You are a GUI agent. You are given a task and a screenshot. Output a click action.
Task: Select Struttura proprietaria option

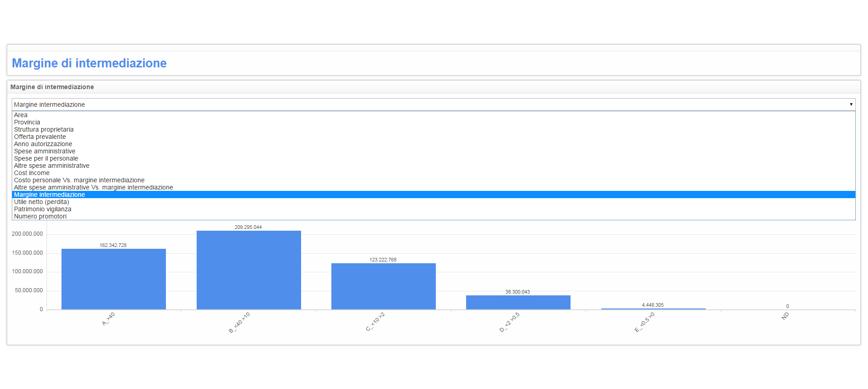pyautogui.click(x=434, y=129)
